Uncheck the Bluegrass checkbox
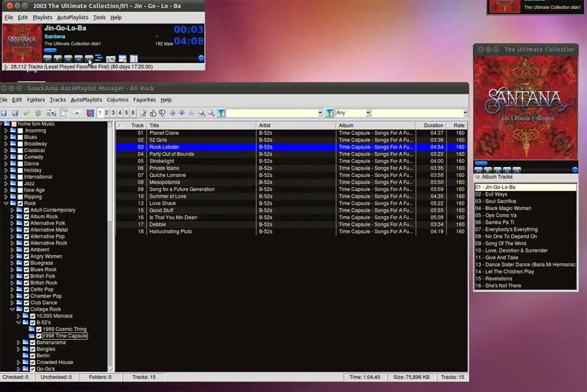Viewport: 587px width, 392px height. 27,263
